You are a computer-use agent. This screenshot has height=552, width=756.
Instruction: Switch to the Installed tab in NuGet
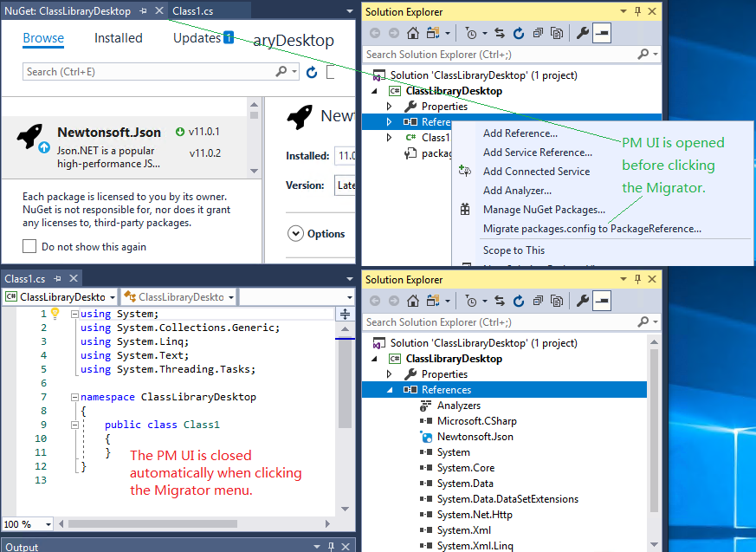(118, 37)
